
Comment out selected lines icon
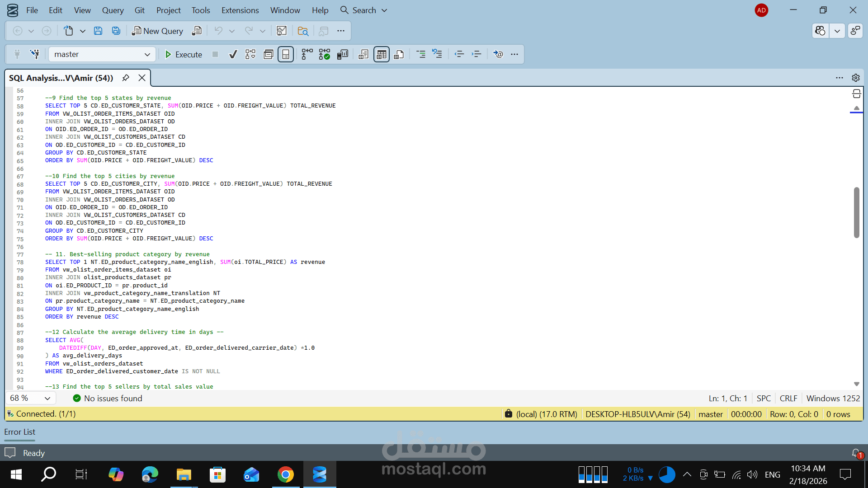pyautogui.click(x=420, y=54)
